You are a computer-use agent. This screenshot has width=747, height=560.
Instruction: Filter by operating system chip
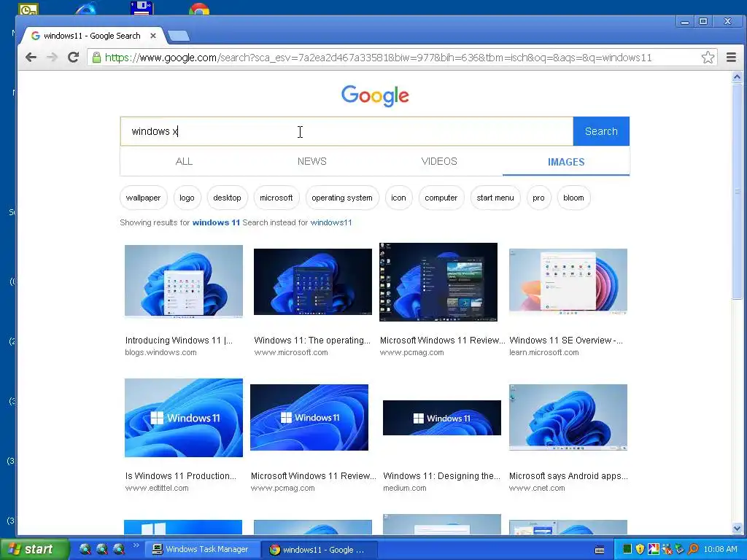[342, 198]
